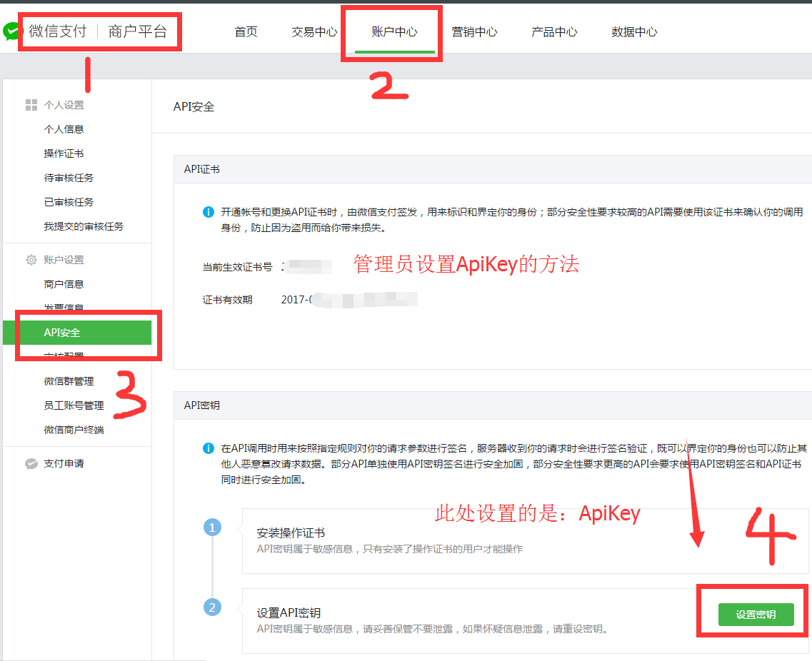Go to 营销中心 tab
The image size is (812, 661).
[474, 31]
